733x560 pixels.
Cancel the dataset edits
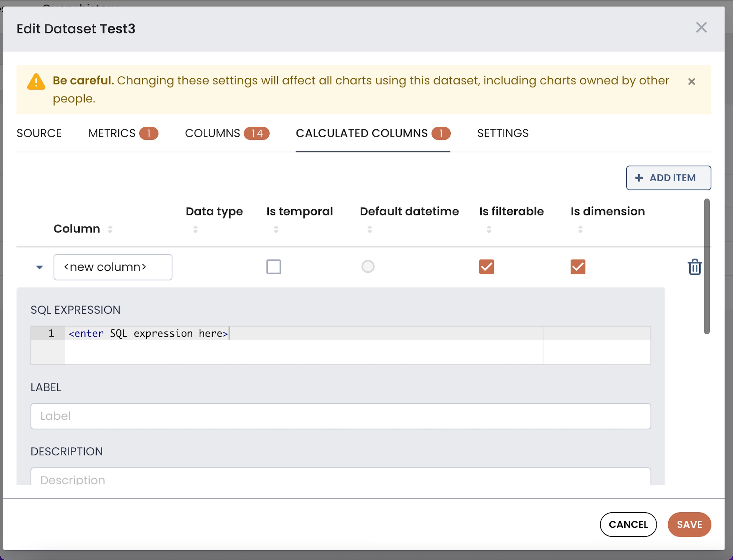[x=628, y=525]
